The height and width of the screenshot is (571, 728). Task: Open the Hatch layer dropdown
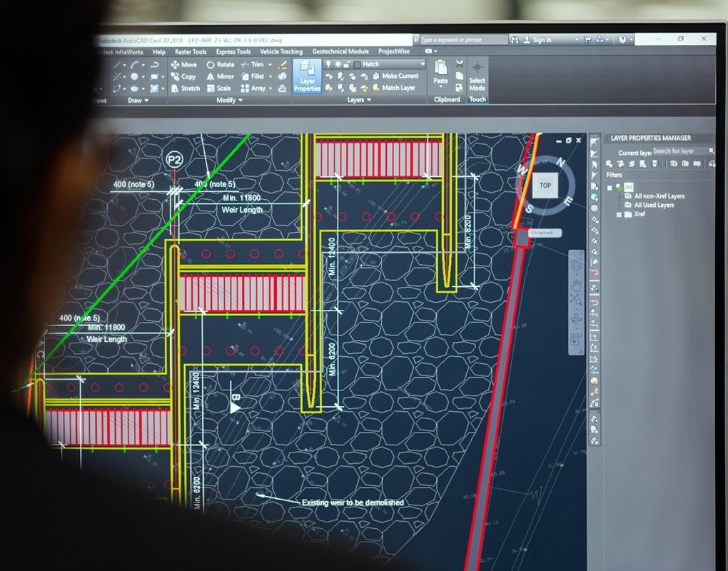[x=422, y=64]
